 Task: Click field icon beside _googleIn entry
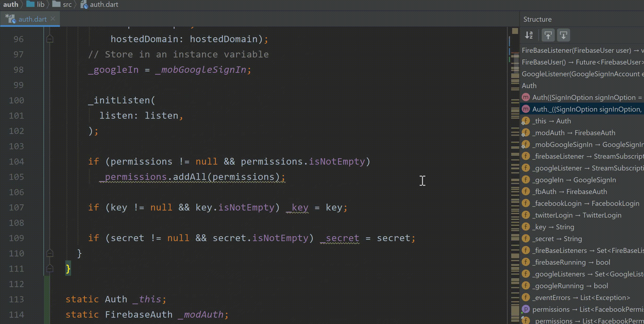coord(526,180)
